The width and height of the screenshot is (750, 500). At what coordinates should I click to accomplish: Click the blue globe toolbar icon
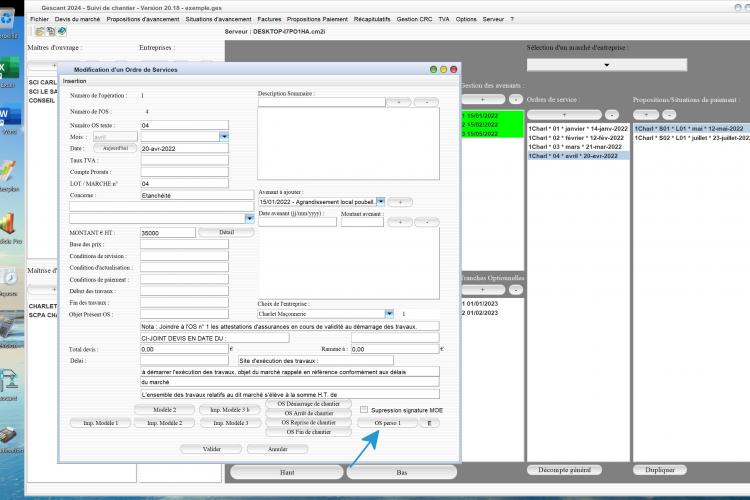pos(62,32)
